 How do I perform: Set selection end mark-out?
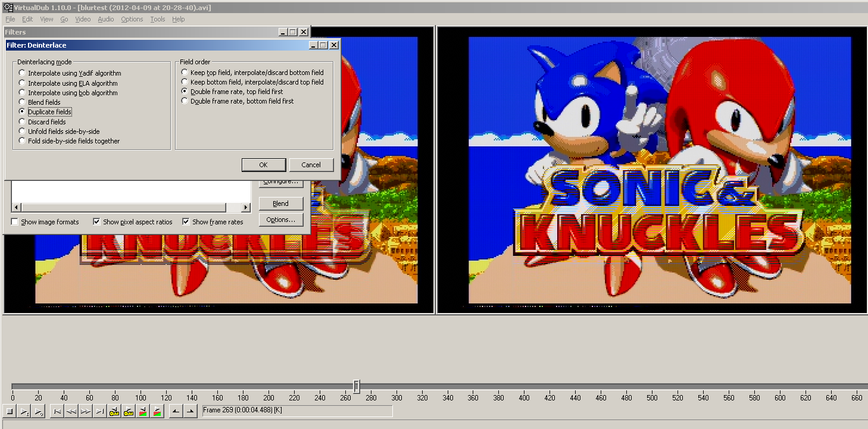[x=191, y=411]
